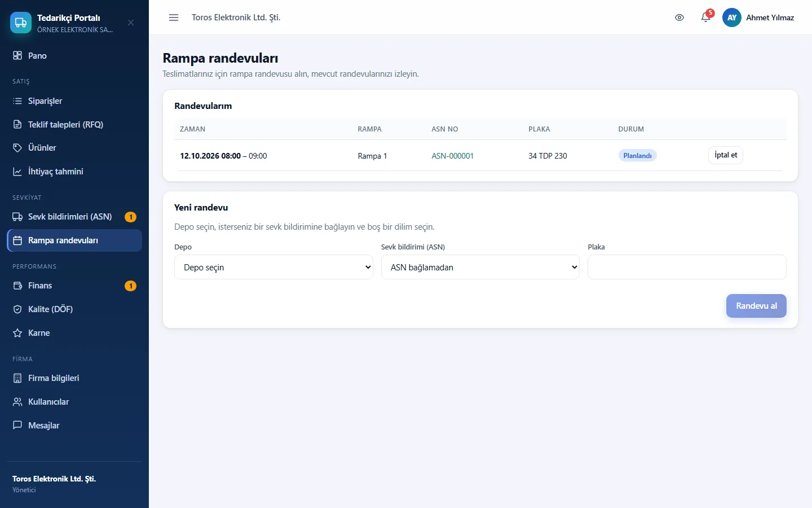This screenshot has height=508, width=812.
Task: Click the DURUM column header
Action: (631, 129)
